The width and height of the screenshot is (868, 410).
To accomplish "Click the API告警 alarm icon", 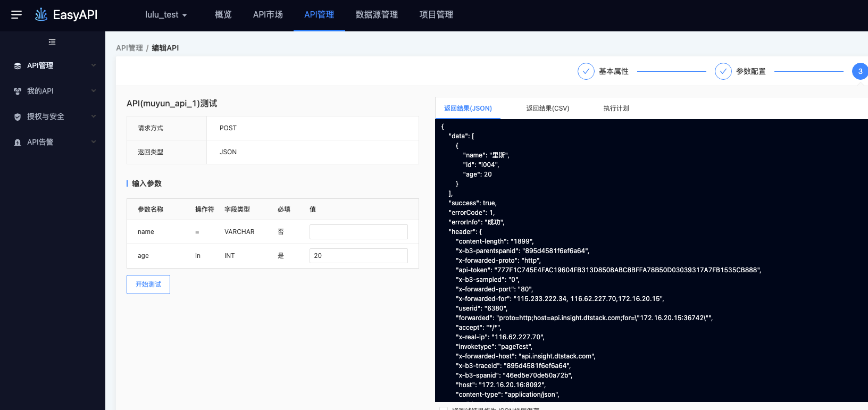I will click(x=18, y=143).
